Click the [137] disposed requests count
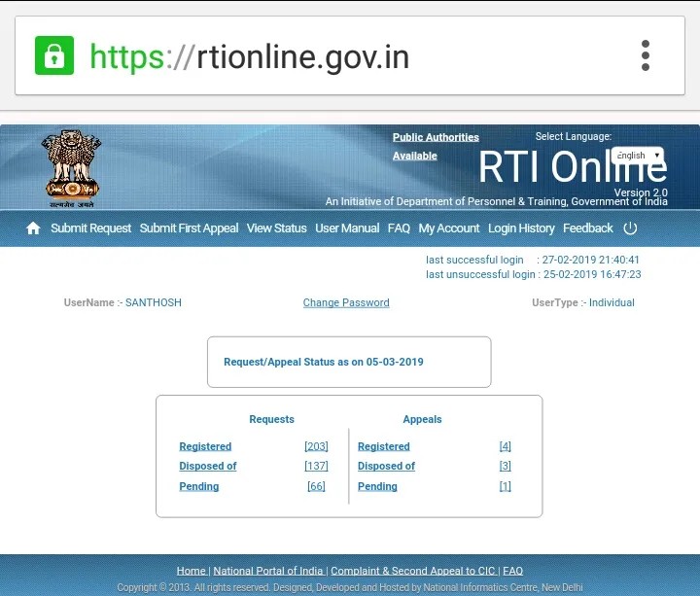 pyautogui.click(x=316, y=466)
